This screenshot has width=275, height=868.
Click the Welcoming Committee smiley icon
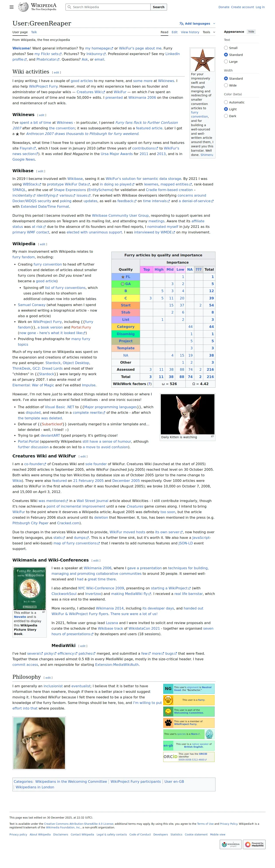click(168, 712)
